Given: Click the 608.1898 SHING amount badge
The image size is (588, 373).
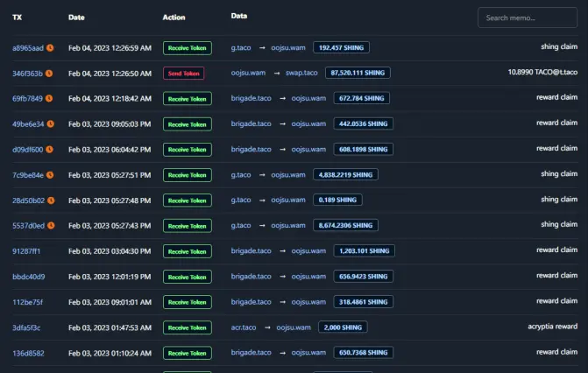Looking at the screenshot, I should [x=364, y=149].
